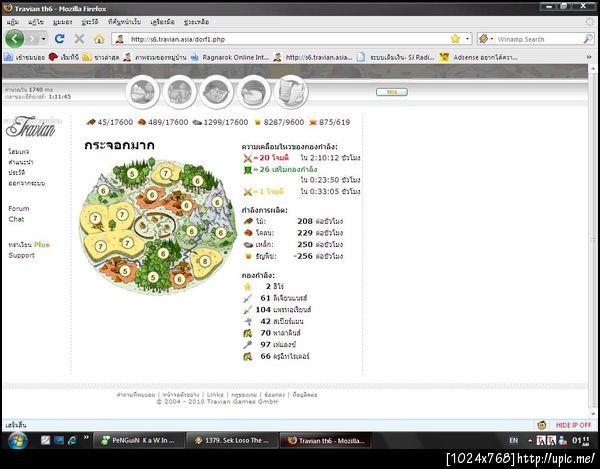Open the Travian statistics pie-chart icon
The width and height of the screenshot is (600, 469).
click(254, 92)
